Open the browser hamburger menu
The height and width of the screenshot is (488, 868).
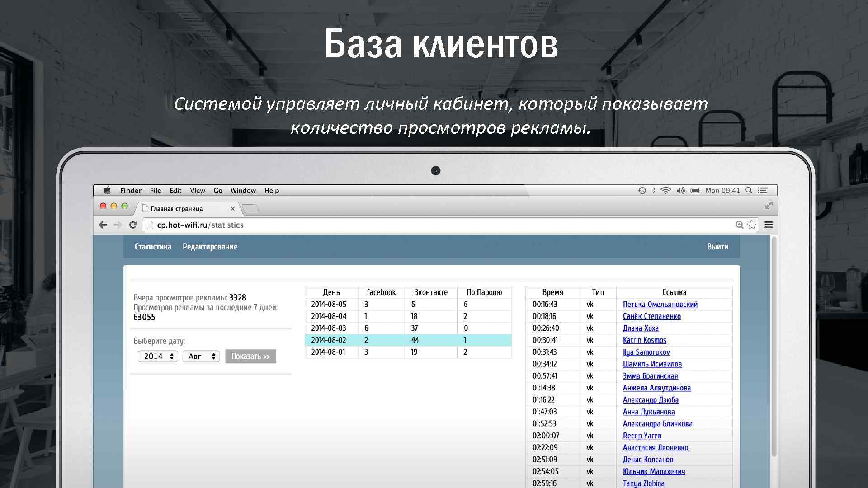[769, 225]
